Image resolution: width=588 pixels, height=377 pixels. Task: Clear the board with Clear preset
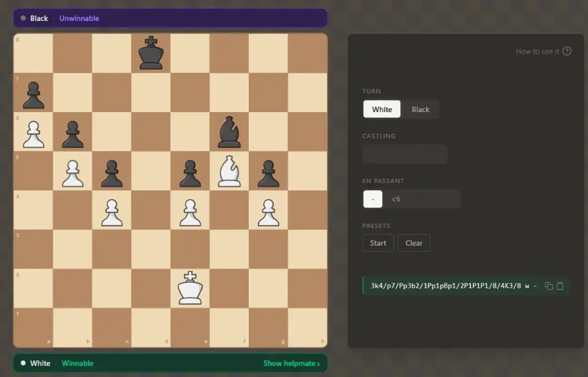tap(414, 243)
